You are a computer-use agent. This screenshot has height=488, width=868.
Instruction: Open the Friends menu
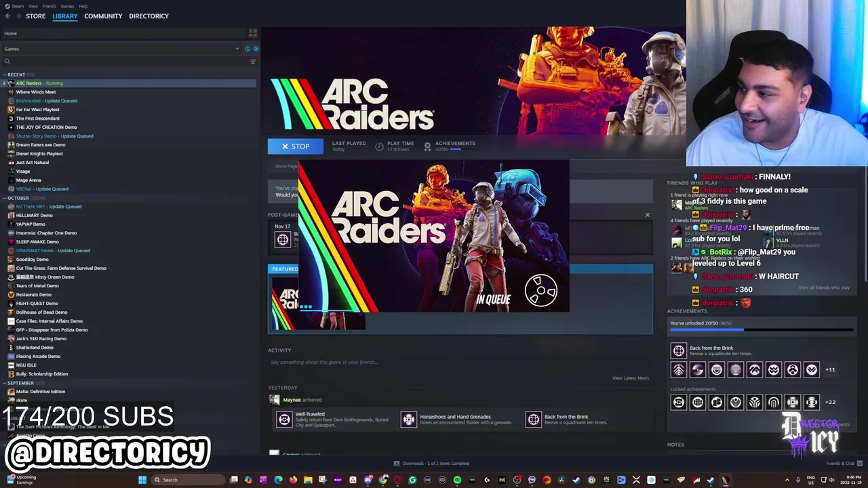coord(50,6)
